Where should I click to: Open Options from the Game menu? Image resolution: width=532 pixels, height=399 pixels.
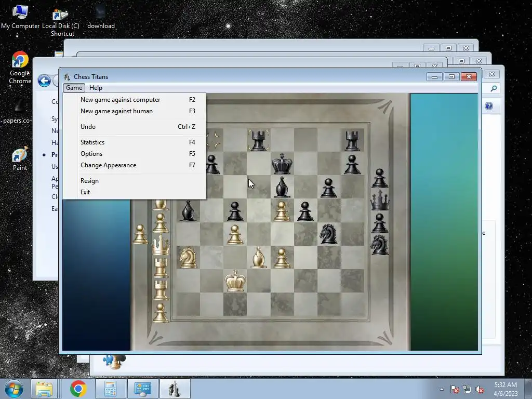coord(135,154)
